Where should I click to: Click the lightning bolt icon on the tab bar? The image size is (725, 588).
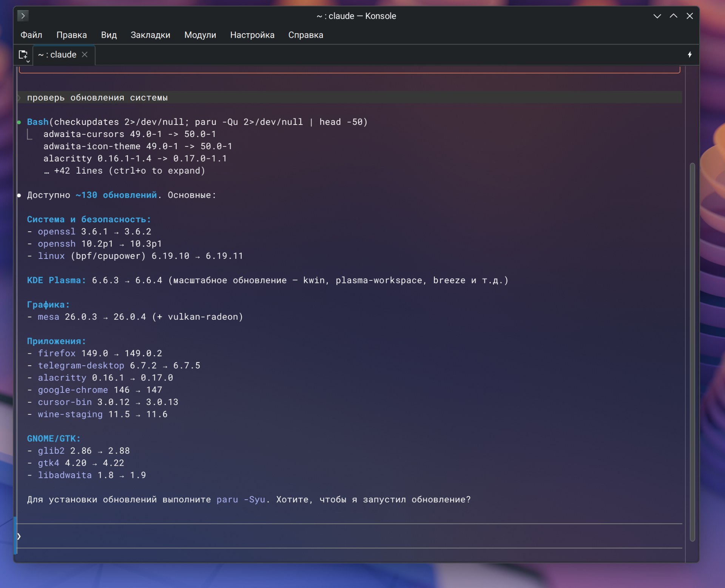tap(690, 55)
